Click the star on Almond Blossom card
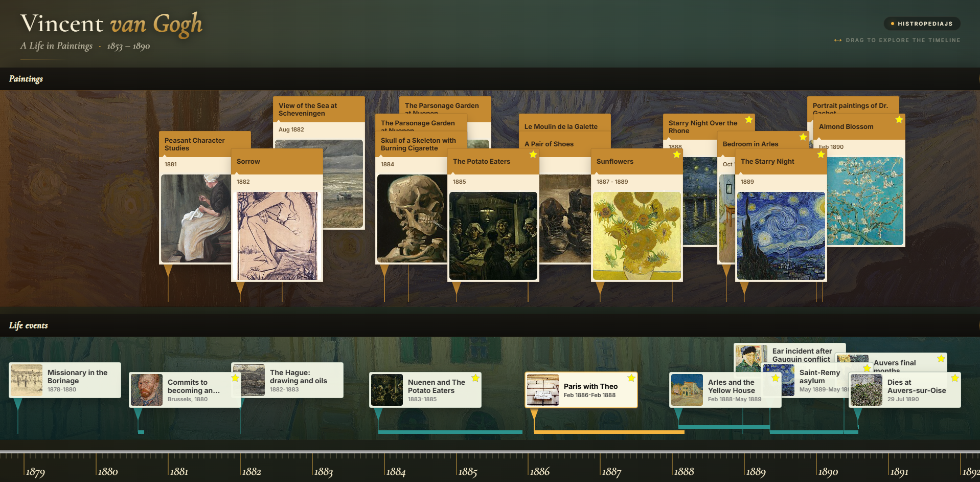This screenshot has width=980, height=482. pyautogui.click(x=899, y=120)
